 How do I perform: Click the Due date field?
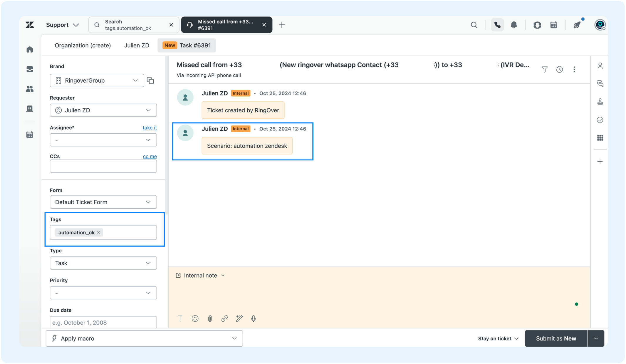(103, 322)
